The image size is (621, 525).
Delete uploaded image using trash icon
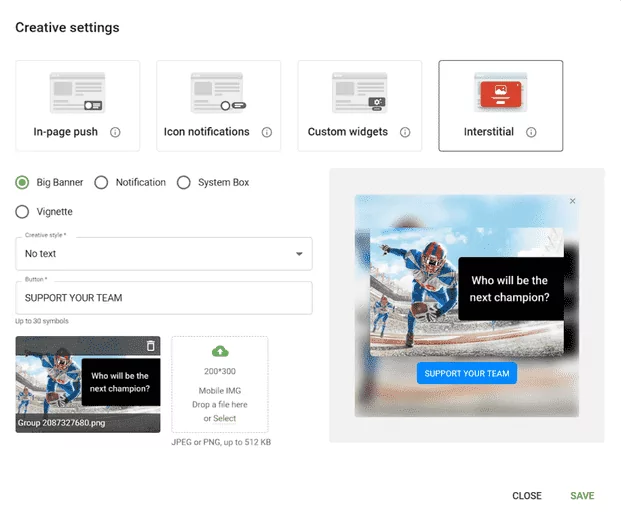(151, 346)
